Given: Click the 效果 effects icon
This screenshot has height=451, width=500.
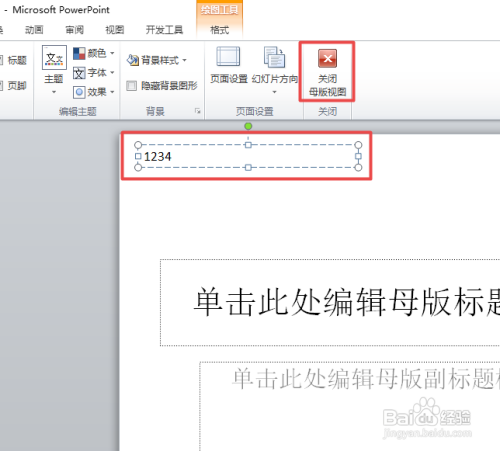Looking at the screenshot, I should click(79, 92).
